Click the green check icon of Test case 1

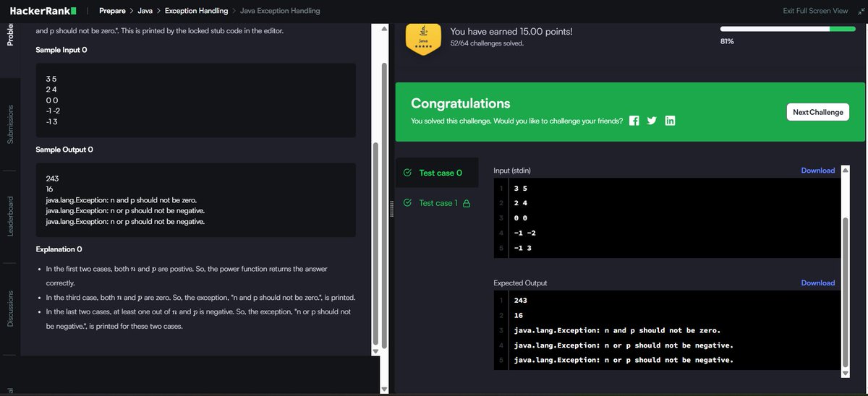pos(407,203)
